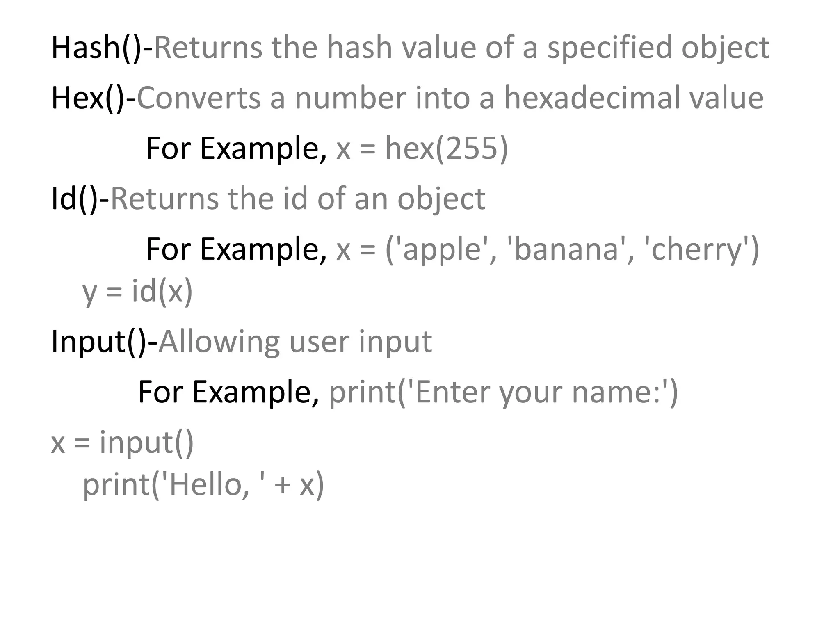
Task: Click 'Returns the id of an object'
Action: (298, 199)
